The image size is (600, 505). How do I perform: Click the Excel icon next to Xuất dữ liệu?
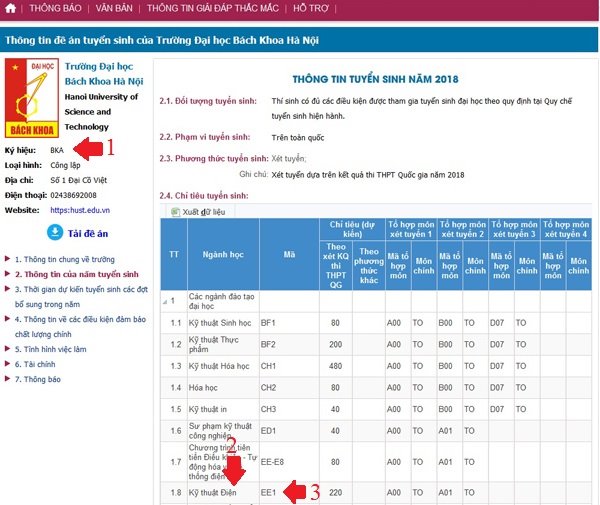173,212
